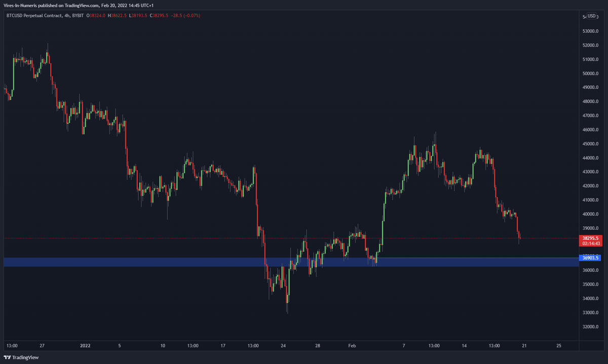Screen dimensions: 608x364
Task: Click the 40000.0 price axis label
Action: click(590, 214)
